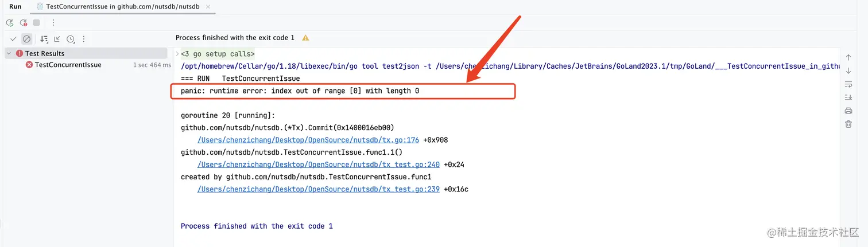Switch to the Run tool window label
This screenshot has width=868, height=247.
coord(15,7)
